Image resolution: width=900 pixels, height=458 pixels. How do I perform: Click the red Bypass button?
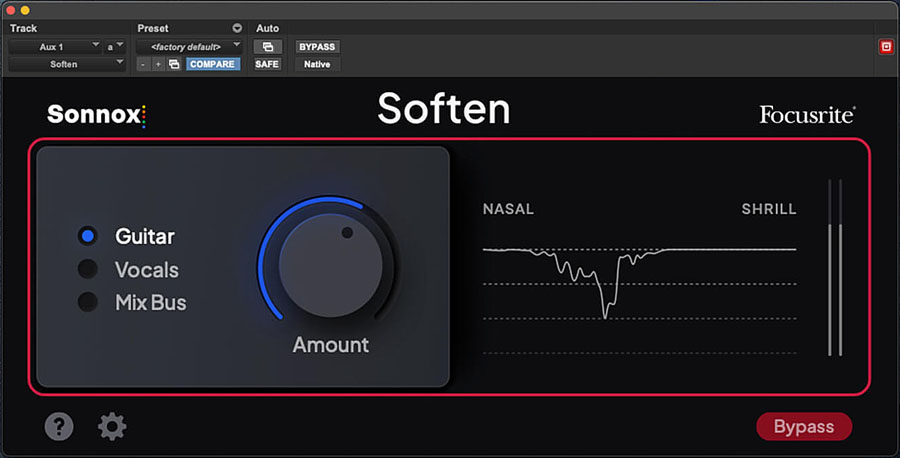[x=804, y=426]
